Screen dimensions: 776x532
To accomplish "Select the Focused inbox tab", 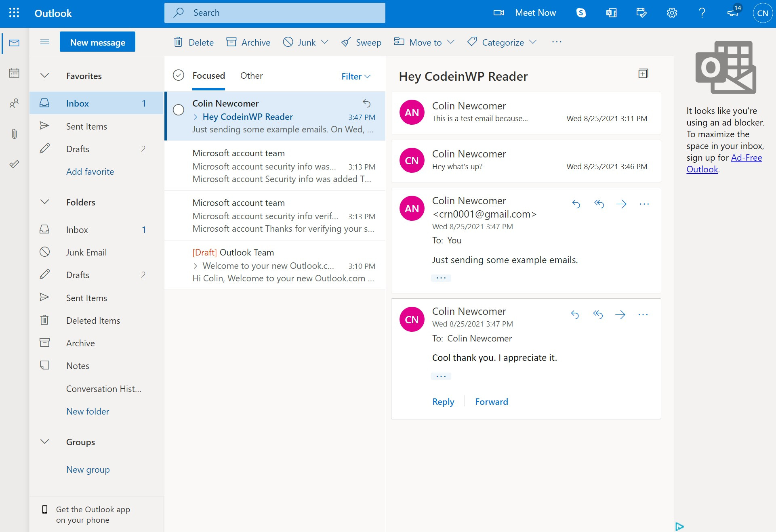I will [x=208, y=75].
